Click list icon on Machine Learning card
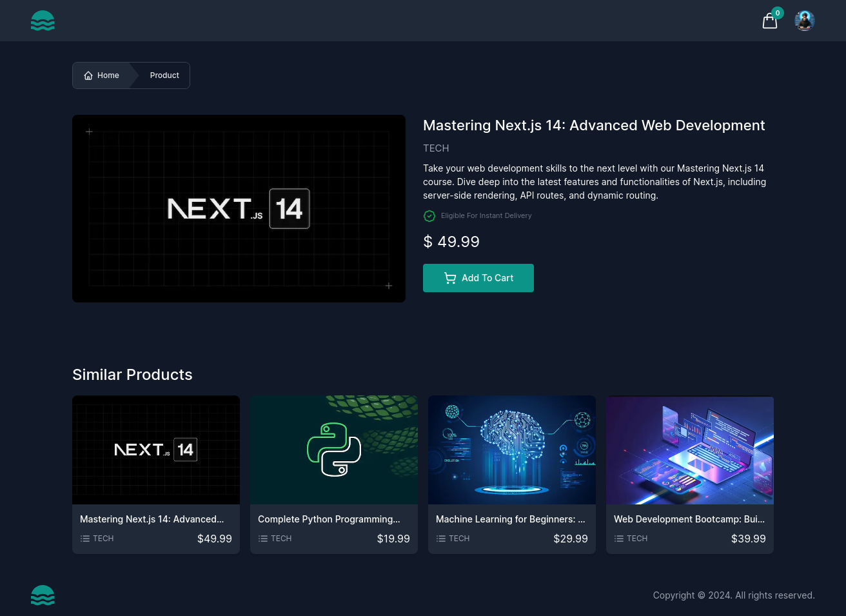This screenshot has height=616, width=846. 441,539
